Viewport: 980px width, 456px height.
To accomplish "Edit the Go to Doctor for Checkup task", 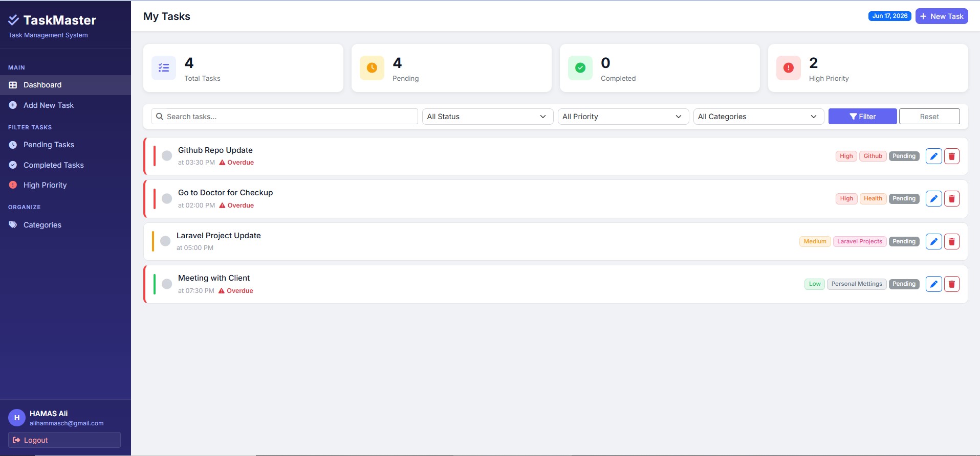I will pyautogui.click(x=933, y=199).
